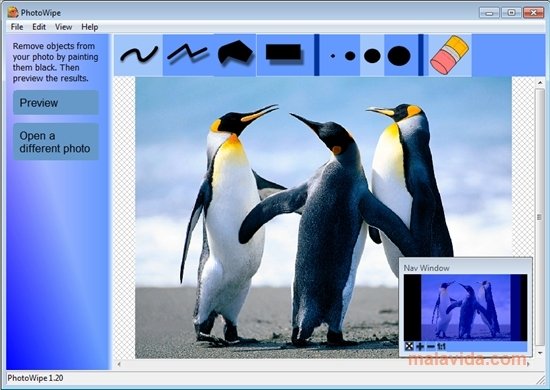Choose the smallest brush size dot

pos(333,55)
